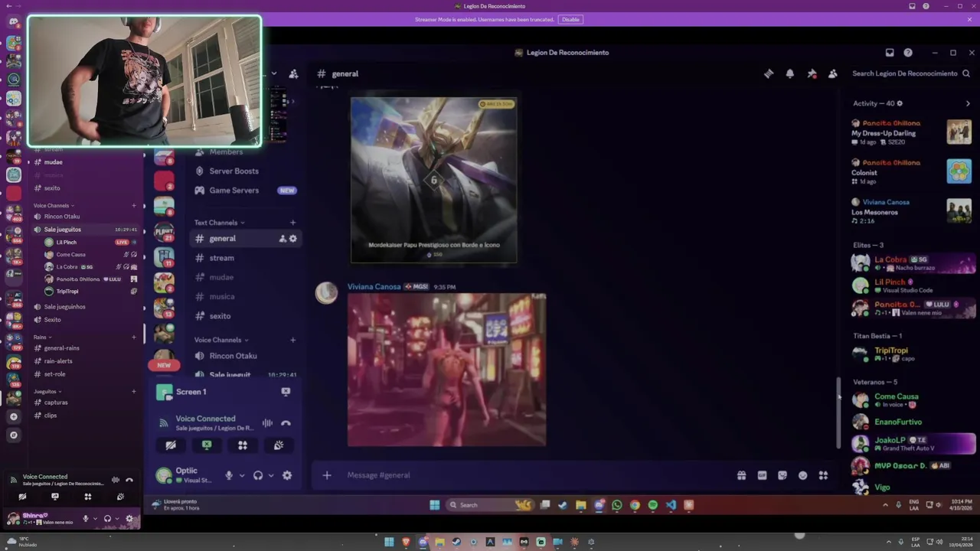Open soundboard button in streamed voice panel

click(x=279, y=445)
